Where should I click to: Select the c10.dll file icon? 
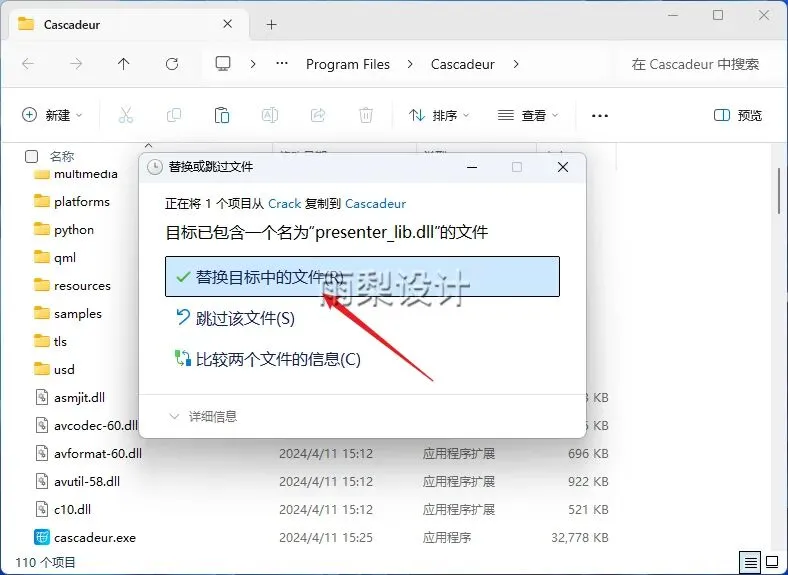42,509
